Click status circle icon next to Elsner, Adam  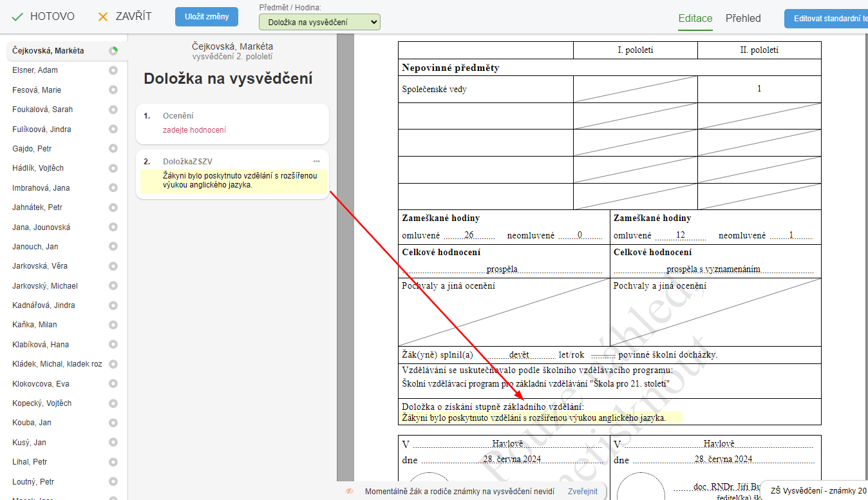[113, 70]
